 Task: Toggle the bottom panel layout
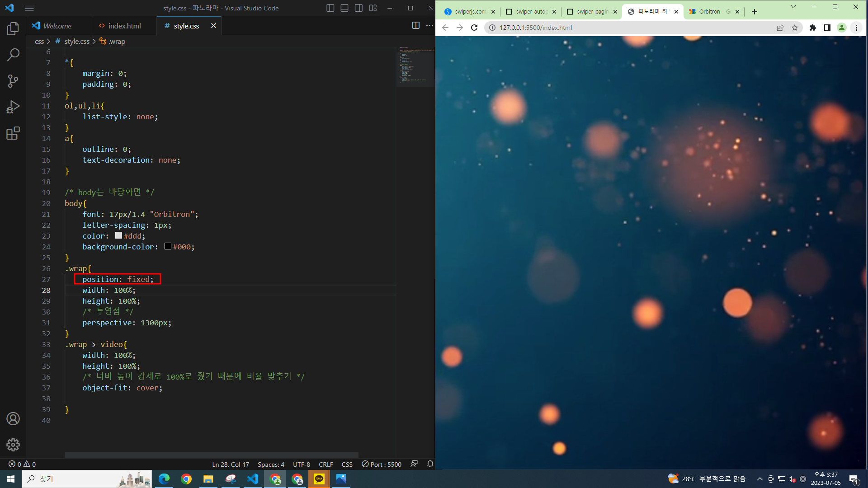click(344, 8)
